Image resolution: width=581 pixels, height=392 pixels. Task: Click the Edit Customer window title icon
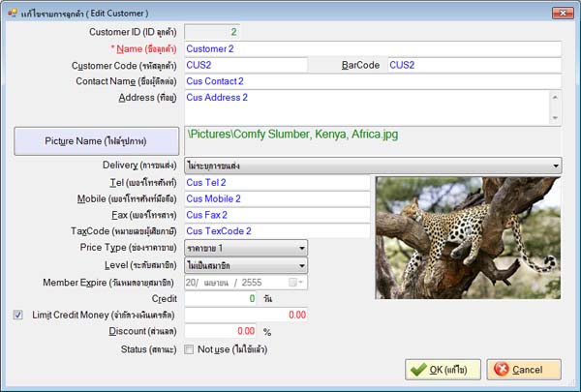pyautogui.click(x=13, y=13)
